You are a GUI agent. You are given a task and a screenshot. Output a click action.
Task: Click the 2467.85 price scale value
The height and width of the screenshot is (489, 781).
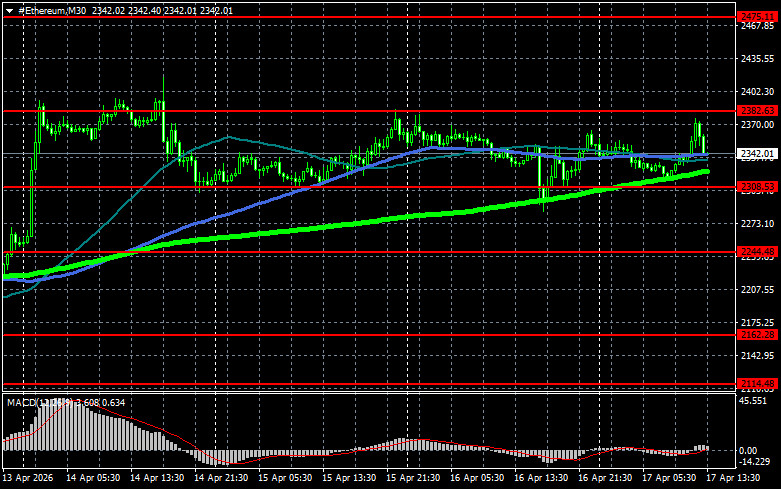click(757, 26)
